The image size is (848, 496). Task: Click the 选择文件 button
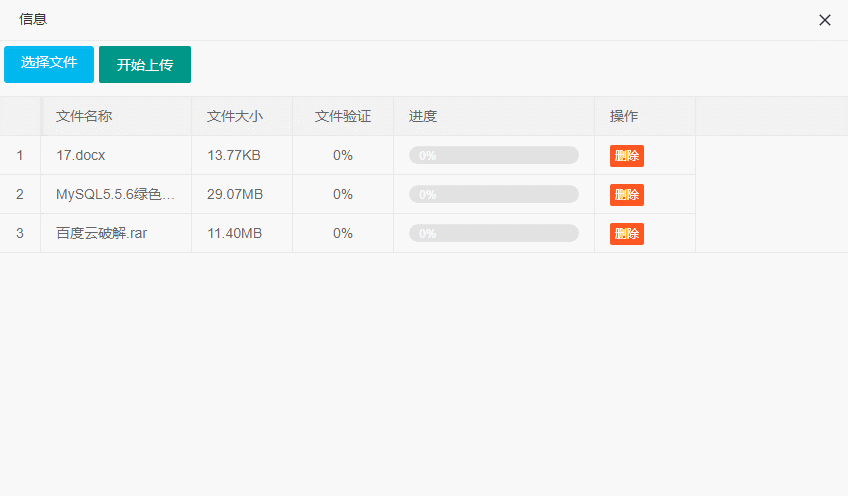point(49,63)
